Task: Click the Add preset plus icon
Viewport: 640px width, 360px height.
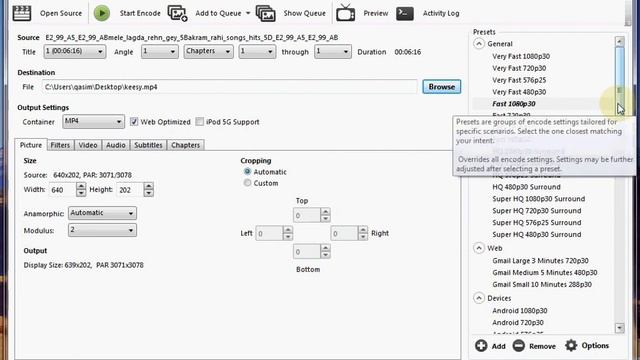Action: [481, 346]
